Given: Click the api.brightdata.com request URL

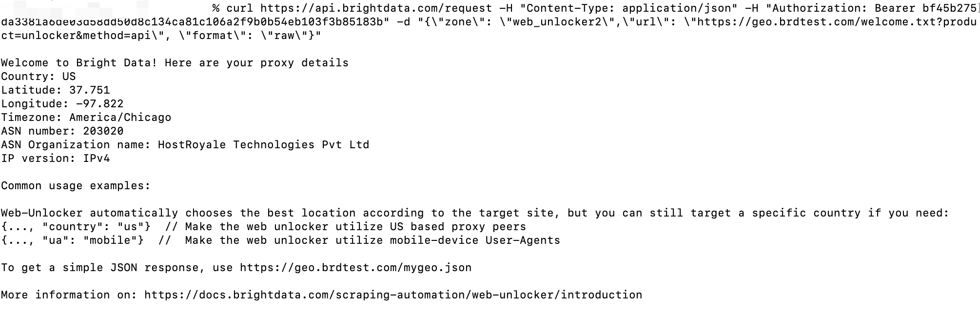Looking at the screenshot, I should tap(376, 8).
